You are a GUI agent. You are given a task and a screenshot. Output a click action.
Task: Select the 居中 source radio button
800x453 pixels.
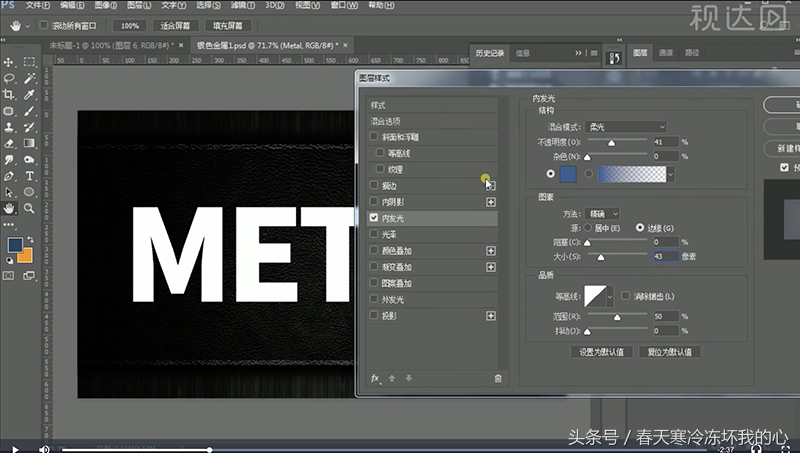point(588,228)
